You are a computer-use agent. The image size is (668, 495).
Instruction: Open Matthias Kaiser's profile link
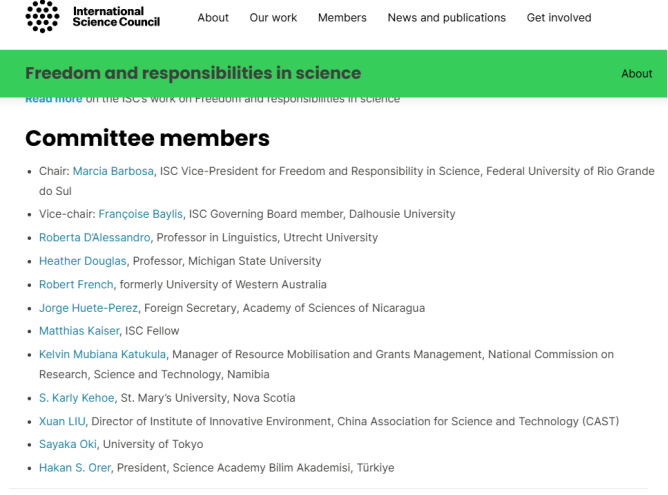(79, 331)
